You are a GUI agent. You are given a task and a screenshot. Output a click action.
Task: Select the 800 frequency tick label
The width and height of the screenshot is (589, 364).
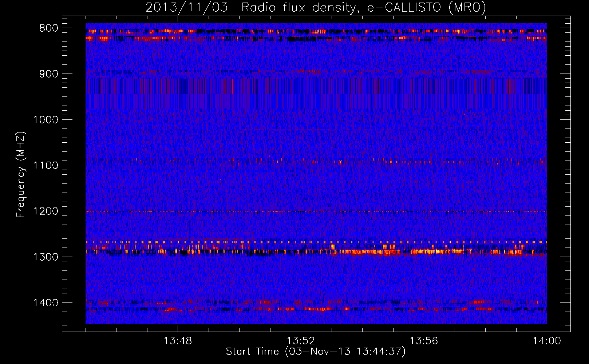[x=48, y=28]
